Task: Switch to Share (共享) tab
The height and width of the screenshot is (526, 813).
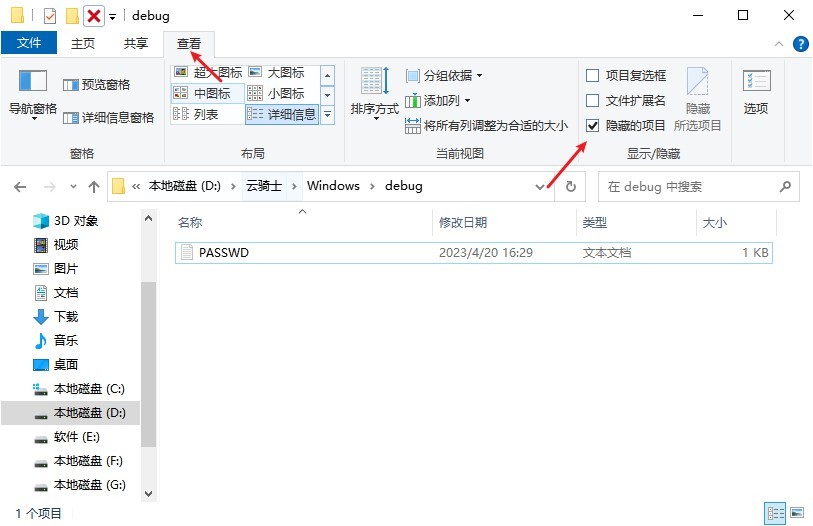Action: 136,44
